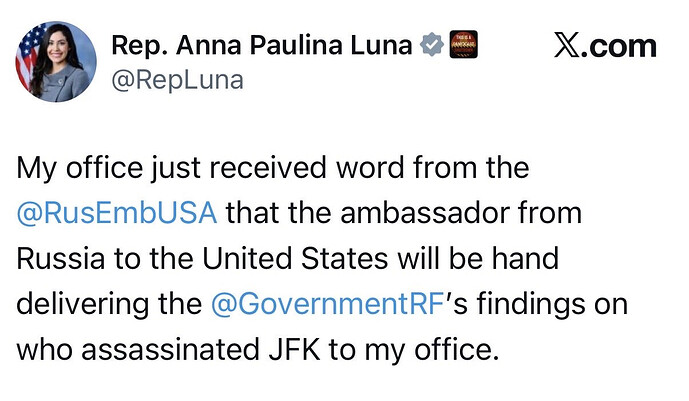Viewport: 689px width, 401px height.
Task: Click the X.com logo
Action: tap(605, 46)
